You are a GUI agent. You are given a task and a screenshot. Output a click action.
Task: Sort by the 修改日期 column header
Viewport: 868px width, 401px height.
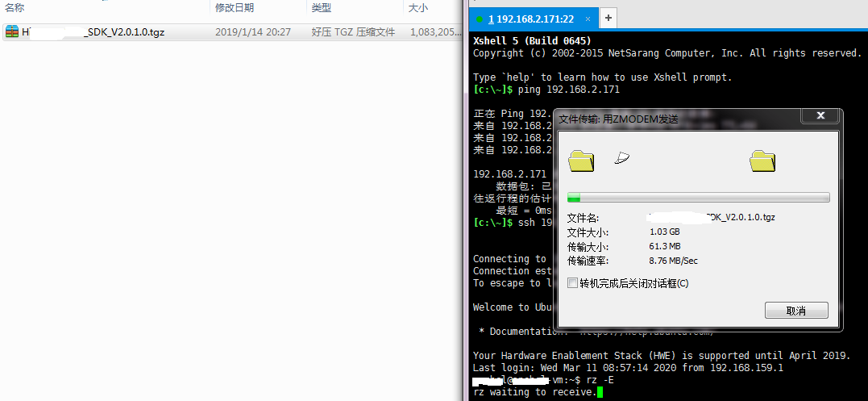pyautogui.click(x=235, y=8)
